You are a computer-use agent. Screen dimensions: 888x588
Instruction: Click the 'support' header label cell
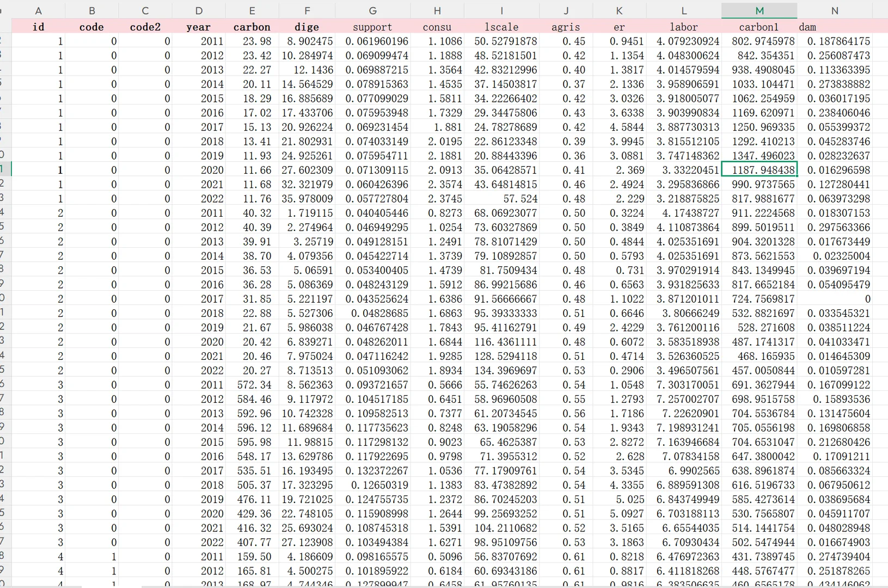372,26
